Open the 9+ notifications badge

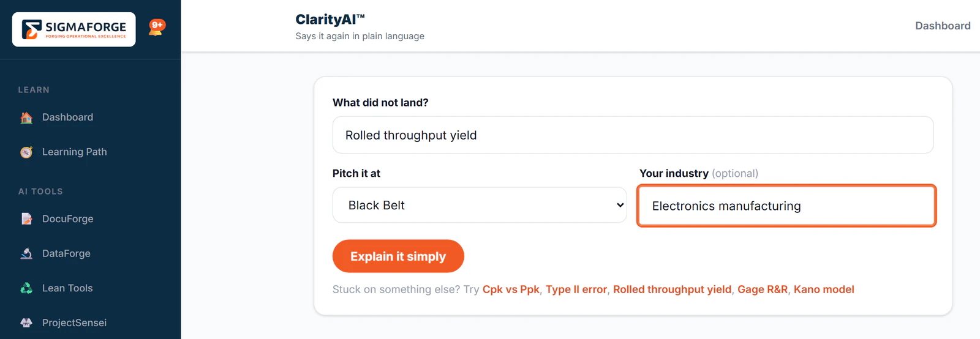(x=157, y=27)
